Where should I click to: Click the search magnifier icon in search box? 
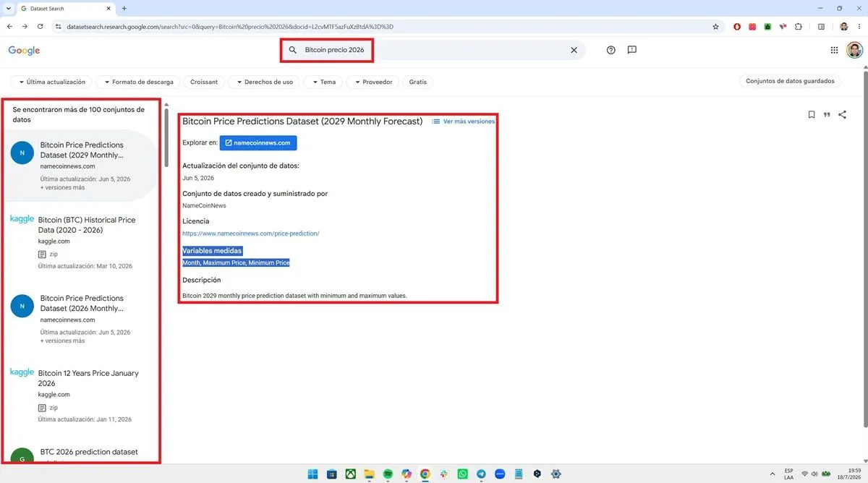click(x=293, y=51)
